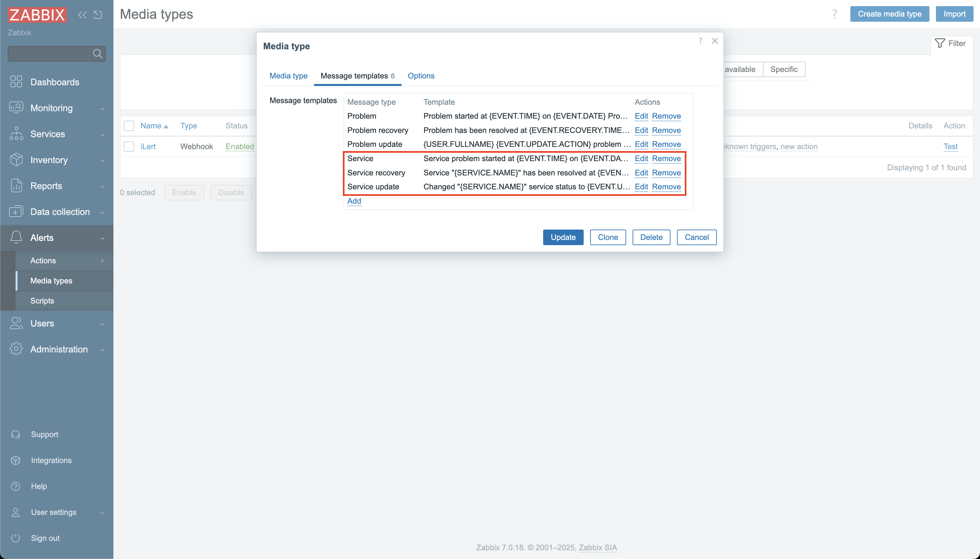Click the Filter funnel icon

tap(940, 43)
